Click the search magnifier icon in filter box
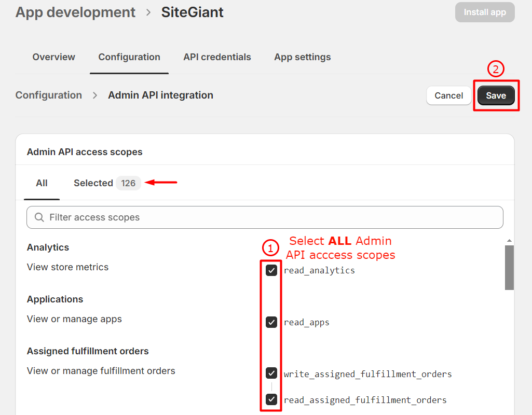Screen dimensions: 532x415 click(x=39, y=217)
